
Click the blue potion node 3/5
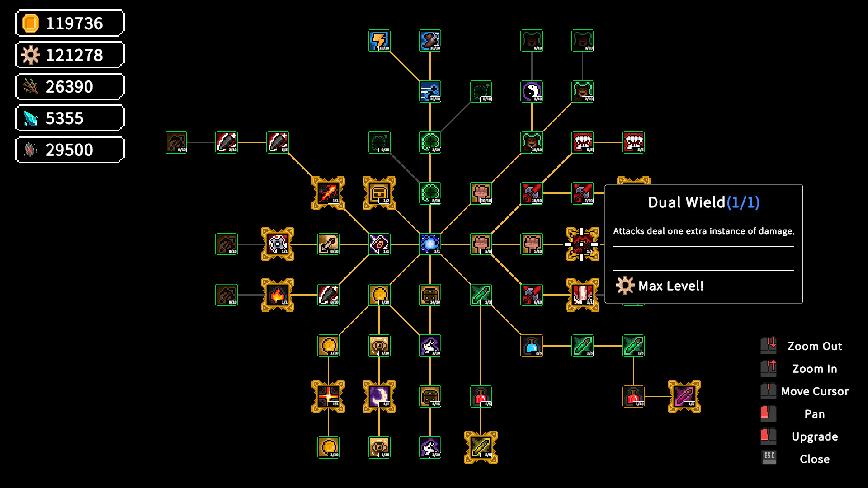point(532,346)
